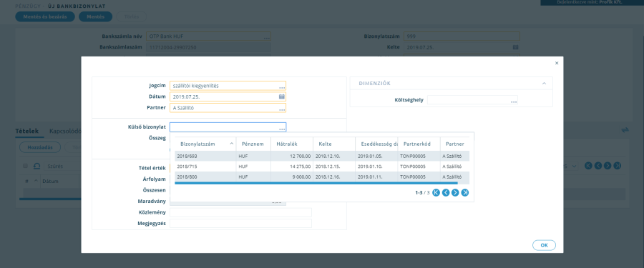Close the dialog with the X
The width and height of the screenshot is (644, 268).
557,63
